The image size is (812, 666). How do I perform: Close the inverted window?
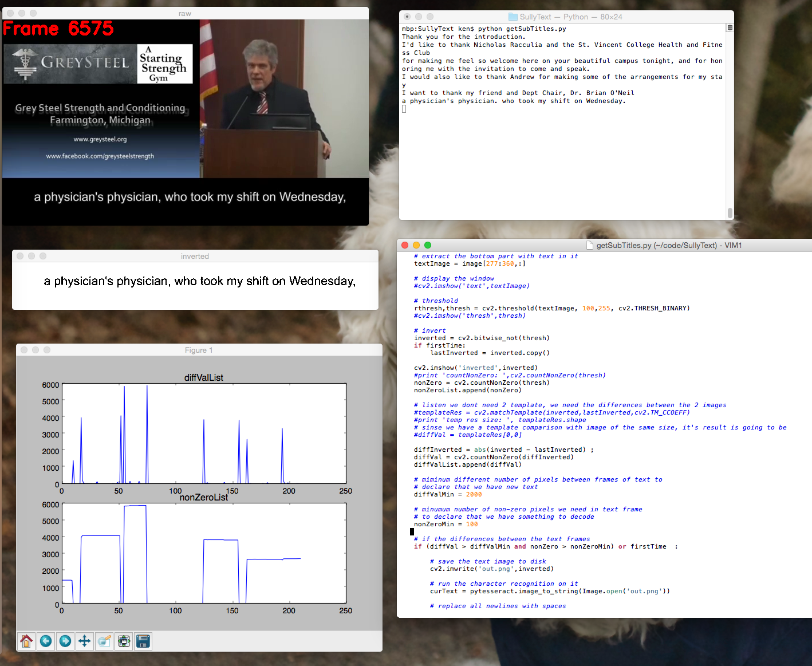[20, 256]
